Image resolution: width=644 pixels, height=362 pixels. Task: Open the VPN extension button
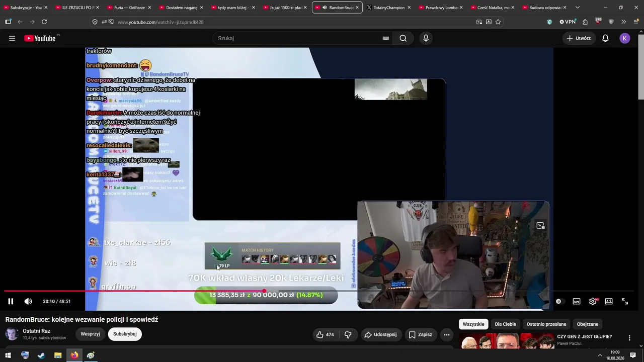click(568, 22)
